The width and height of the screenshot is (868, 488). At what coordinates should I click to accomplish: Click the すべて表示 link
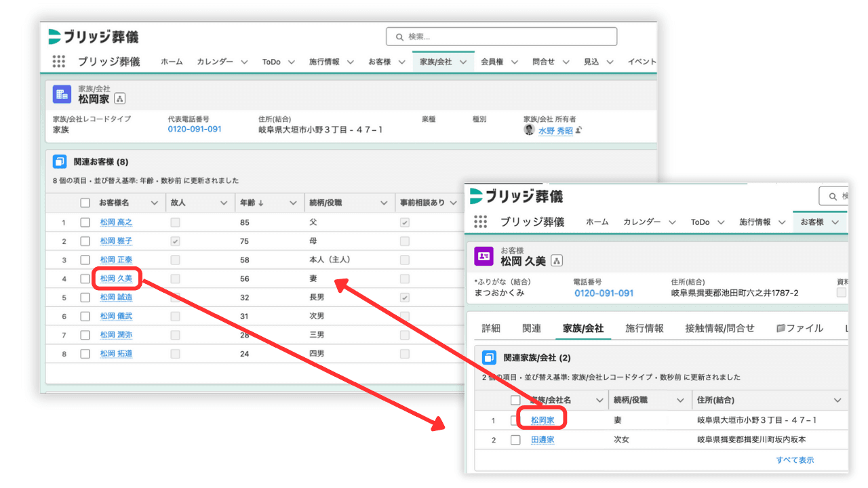795,460
